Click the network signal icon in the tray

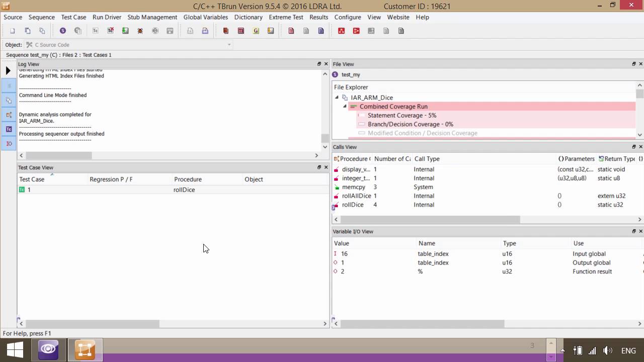point(593,351)
